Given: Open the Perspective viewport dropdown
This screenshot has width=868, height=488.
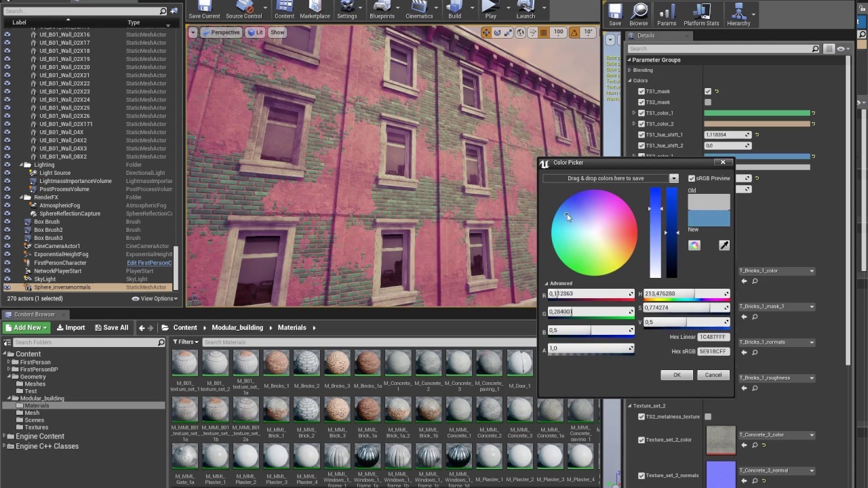Looking at the screenshot, I should [224, 32].
